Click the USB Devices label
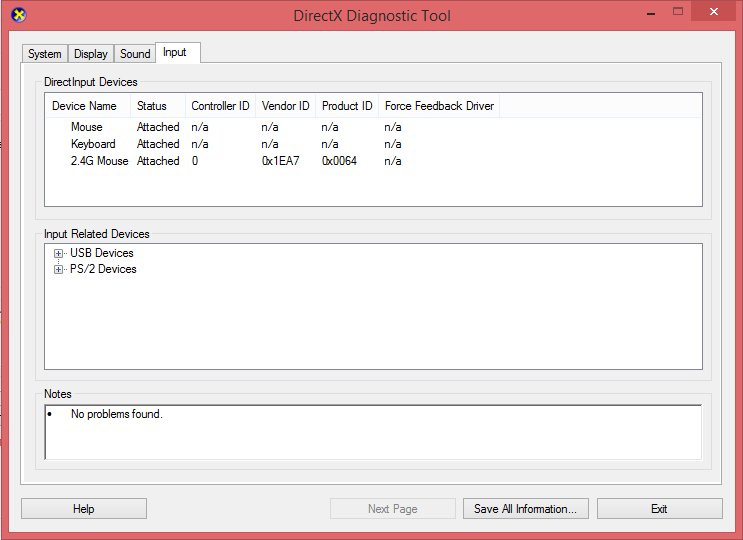 [x=102, y=254]
